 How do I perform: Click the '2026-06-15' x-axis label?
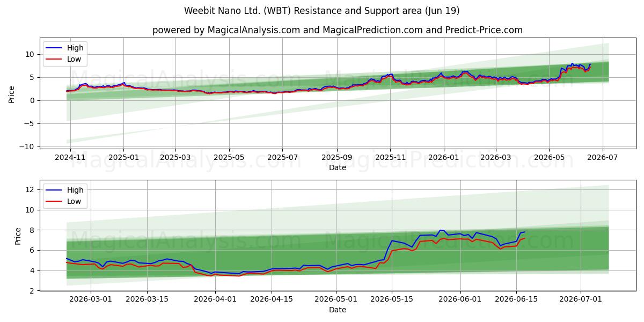click(516, 301)
